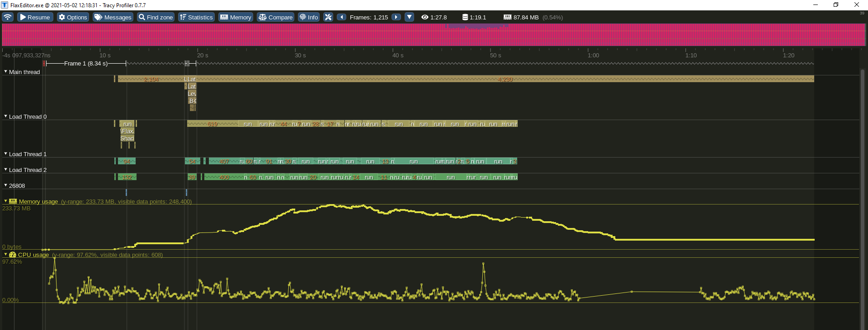
Task: Collapse Load Thread 2 section
Action: pyautogui.click(x=6, y=170)
